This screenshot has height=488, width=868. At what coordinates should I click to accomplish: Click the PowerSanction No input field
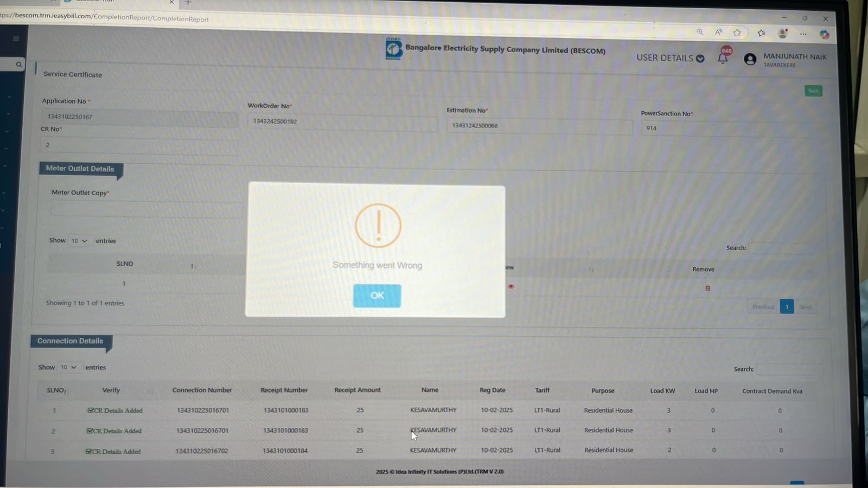(730, 129)
